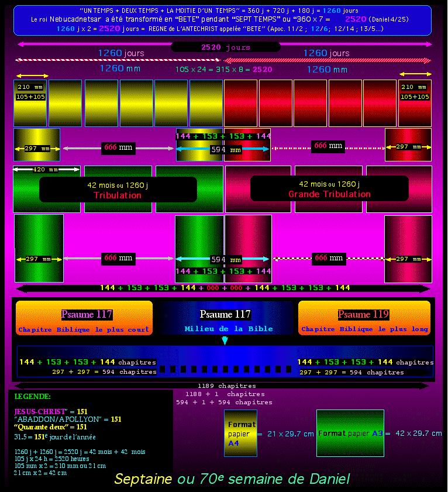Click the cyan down arrow under Milieu de la Bible
This screenshot has width=448, height=492.
click(225, 340)
